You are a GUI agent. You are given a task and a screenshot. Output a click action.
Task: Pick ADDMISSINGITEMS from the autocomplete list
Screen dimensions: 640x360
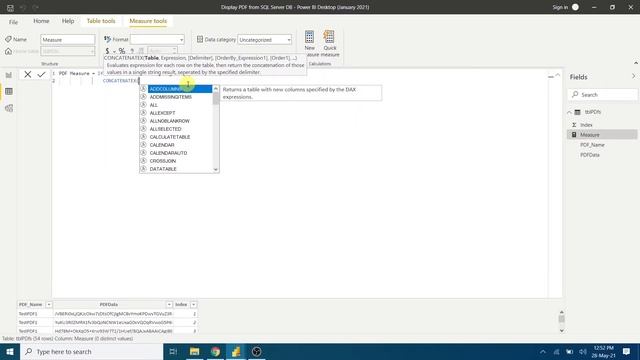[x=176, y=97]
